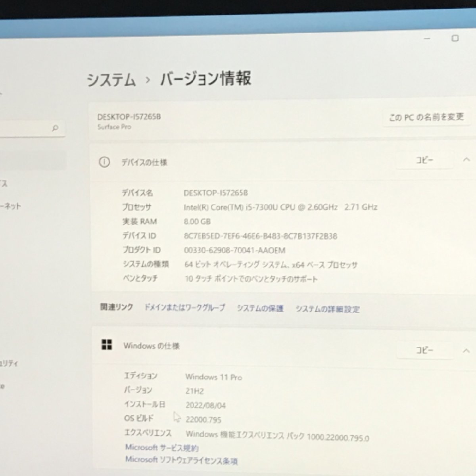Select インストール日 value 2022/08/04
The image size is (476, 476).
click(205, 405)
